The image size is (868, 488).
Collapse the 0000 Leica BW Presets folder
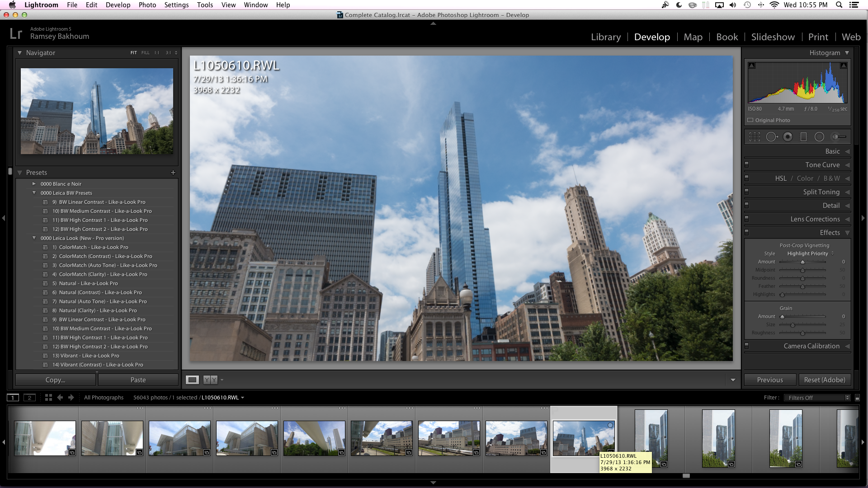coord(34,192)
